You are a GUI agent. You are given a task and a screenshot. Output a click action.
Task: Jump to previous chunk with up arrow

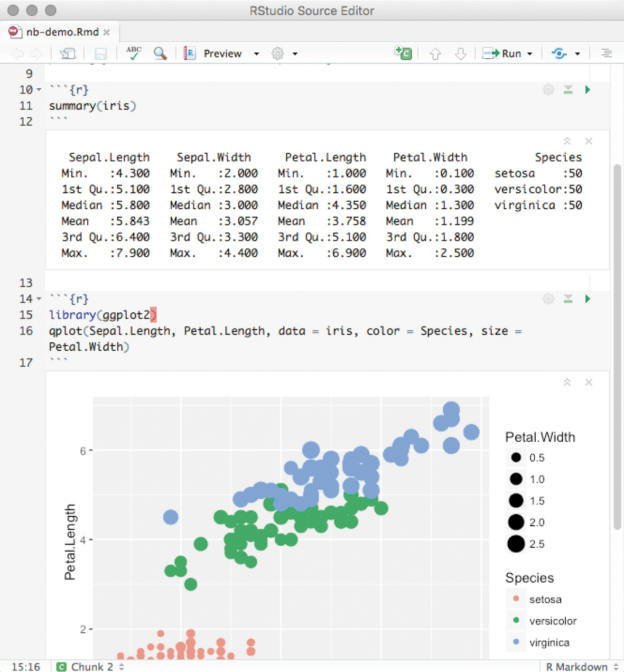(x=435, y=53)
